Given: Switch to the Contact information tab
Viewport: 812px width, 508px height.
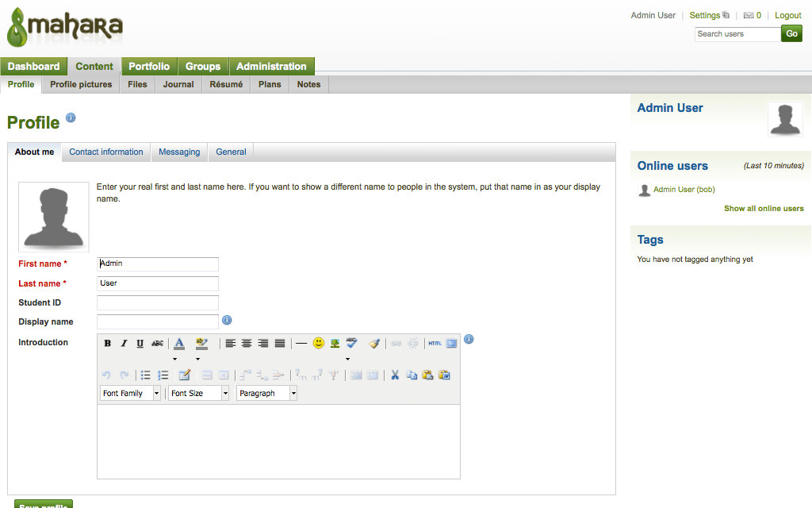Looking at the screenshot, I should [x=106, y=152].
